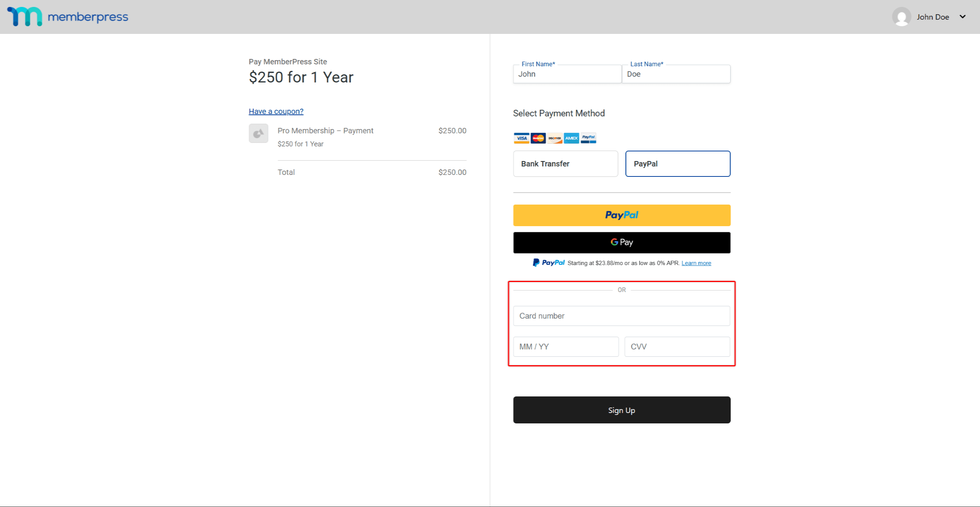The height and width of the screenshot is (507, 980).
Task: Click the First Name field
Action: pyautogui.click(x=566, y=74)
